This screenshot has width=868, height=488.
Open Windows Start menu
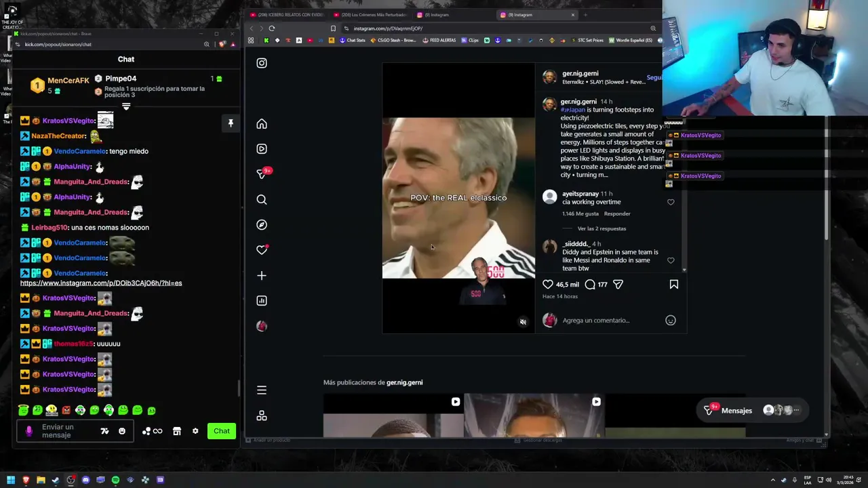pyautogui.click(x=11, y=480)
